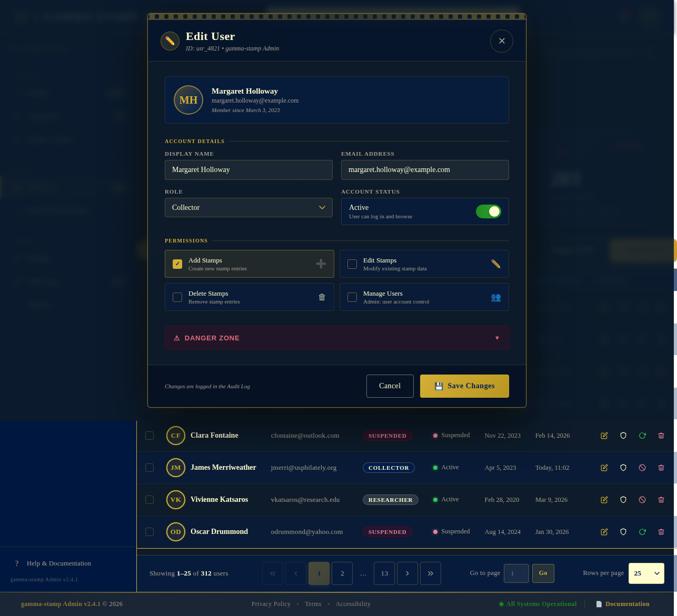The height and width of the screenshot is (616, 677).
Task: Click the Go to page input field
Action: point(516,573)
